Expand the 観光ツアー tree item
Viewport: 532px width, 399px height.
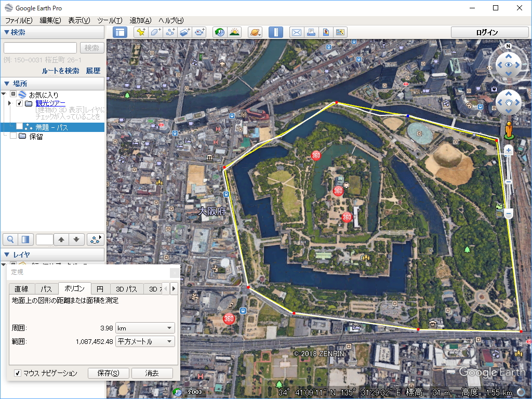(x=9, y=103)
